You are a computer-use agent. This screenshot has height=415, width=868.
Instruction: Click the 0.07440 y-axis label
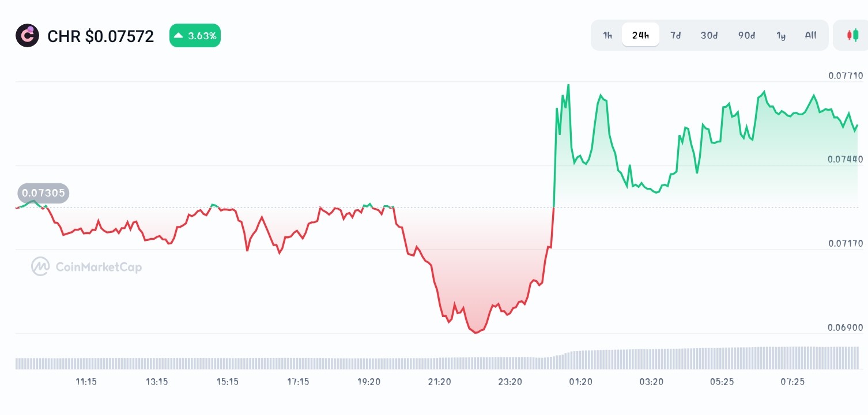click(x=846, y=160)
